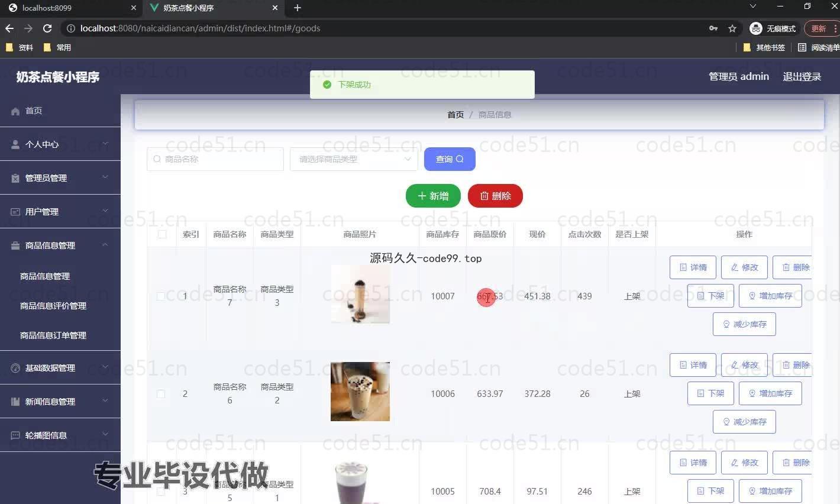This screenshot has width=840, height=504.
Task: Click 下架 for 商品名称 7
Action: [x=710, y=296]
